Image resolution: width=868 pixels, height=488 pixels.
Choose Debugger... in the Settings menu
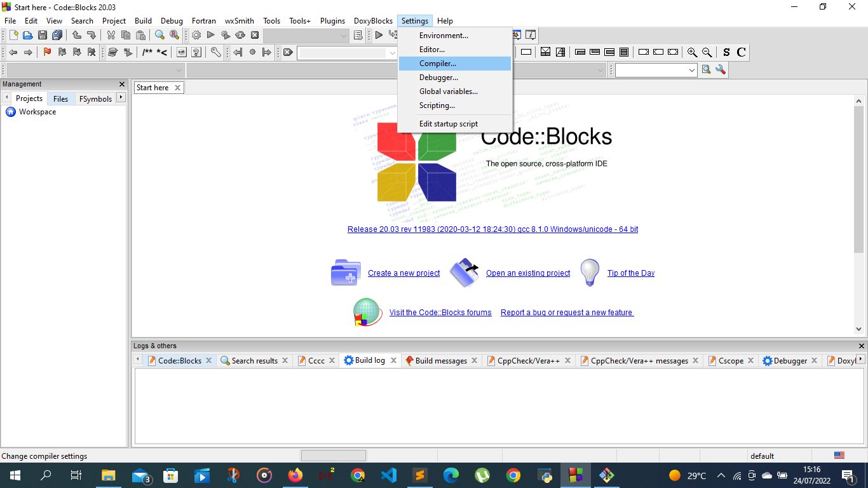[x=454, y=78]
